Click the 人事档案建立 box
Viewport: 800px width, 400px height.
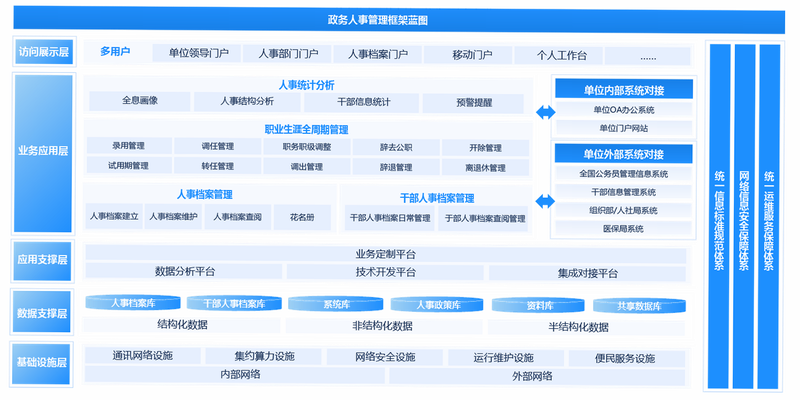(114, 216)
